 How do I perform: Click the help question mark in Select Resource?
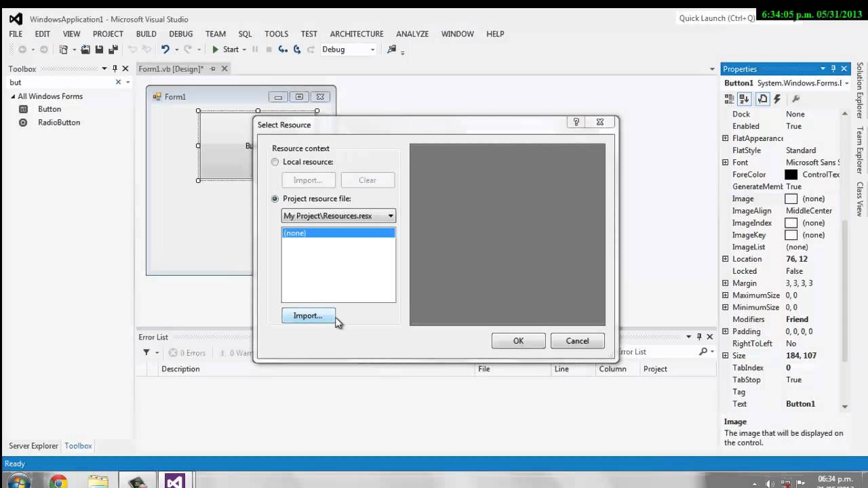[576, 122]
